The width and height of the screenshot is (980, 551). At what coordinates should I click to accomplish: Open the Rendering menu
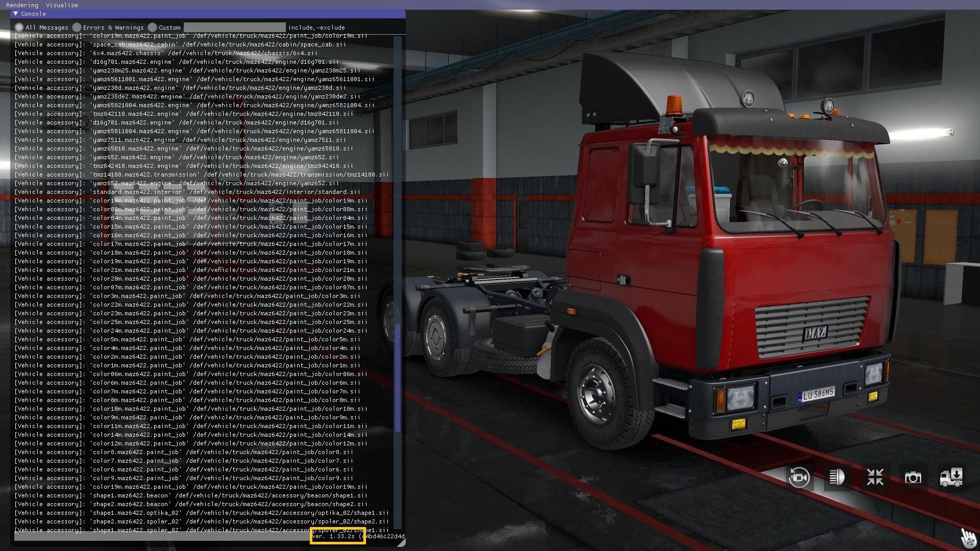tap(22, 5)
